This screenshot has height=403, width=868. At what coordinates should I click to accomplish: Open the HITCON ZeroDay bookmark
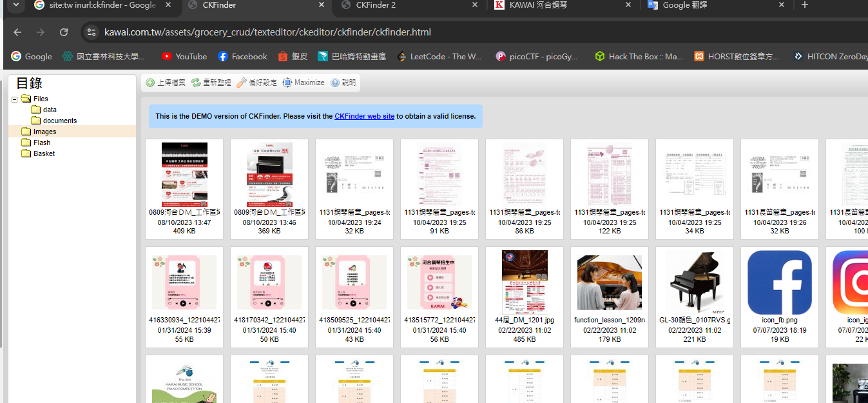(x=830, y=57)
